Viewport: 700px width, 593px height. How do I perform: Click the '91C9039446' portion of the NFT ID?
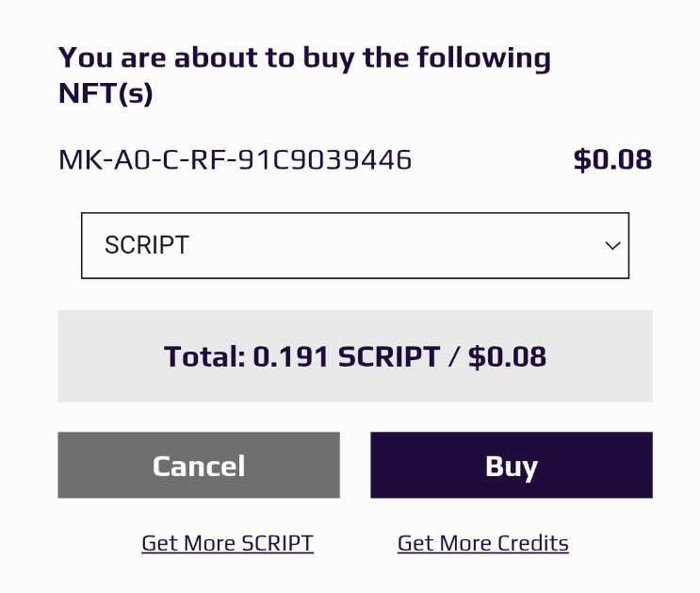(x=325, y=159)
